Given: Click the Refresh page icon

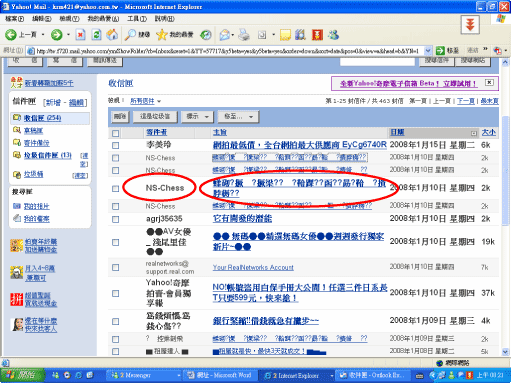Looking at the screenshot, I should pos(97,34).
